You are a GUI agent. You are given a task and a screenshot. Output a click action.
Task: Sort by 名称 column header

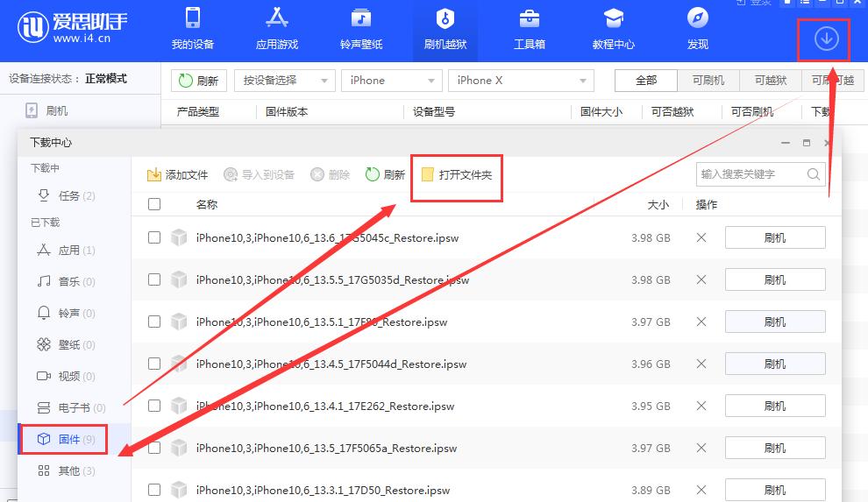pos(207,204)
